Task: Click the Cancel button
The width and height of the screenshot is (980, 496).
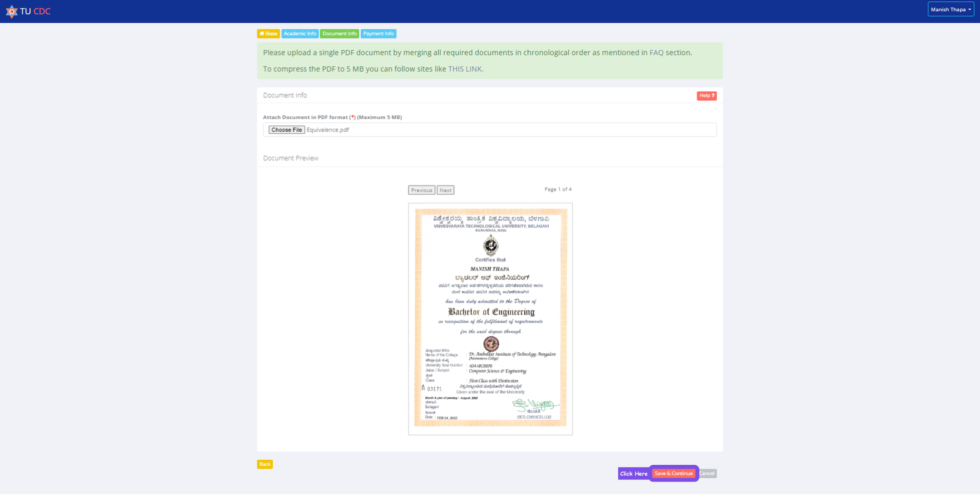Action: (x=707, y=473)
